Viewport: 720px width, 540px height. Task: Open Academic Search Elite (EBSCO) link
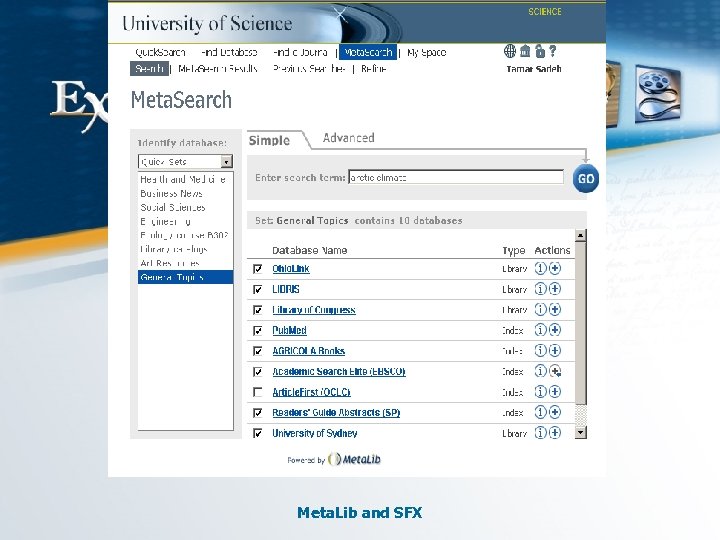click(x=339, y=371)
